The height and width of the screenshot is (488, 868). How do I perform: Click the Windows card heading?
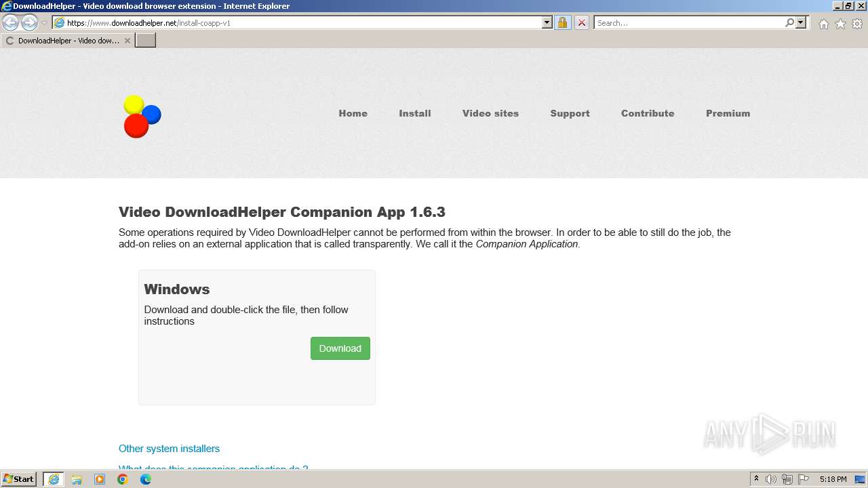point(177,289)
